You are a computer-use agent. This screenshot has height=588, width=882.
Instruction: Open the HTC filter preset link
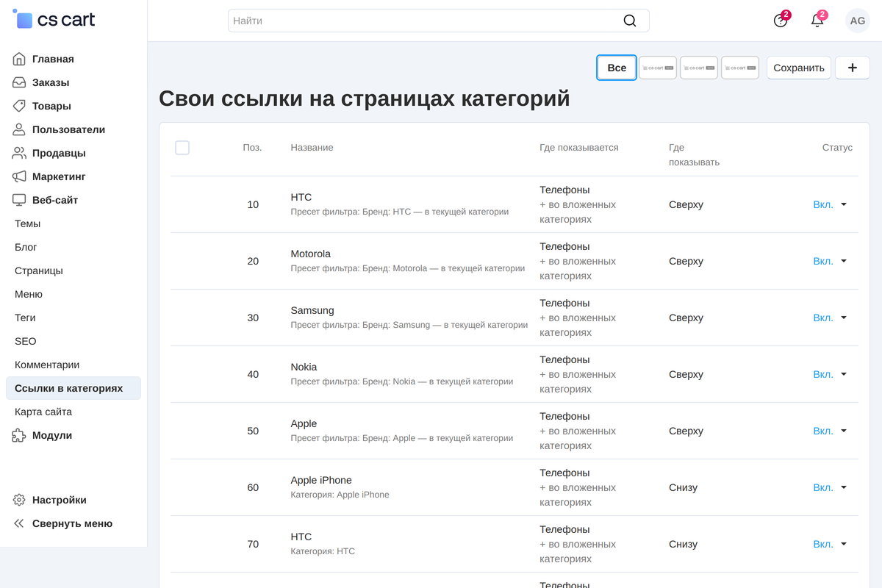point(301,197)
